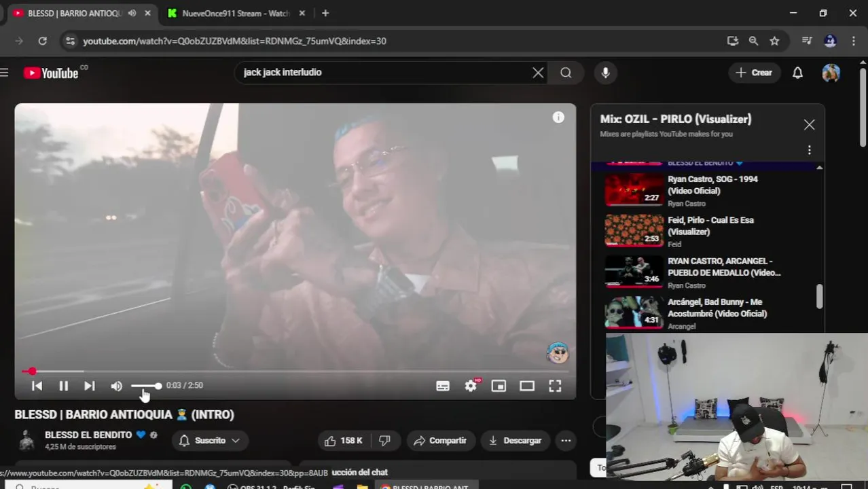This screenshot has height=489, width=868.
Task: Click the video title BLESSD | BARRIO ANTIOQUIA (INTRO)
Action: point(124,414)
